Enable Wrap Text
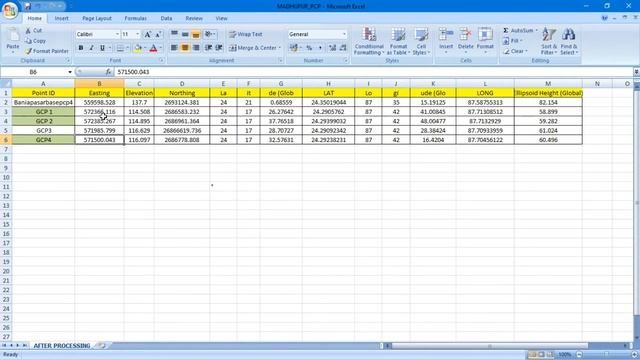 246,34
